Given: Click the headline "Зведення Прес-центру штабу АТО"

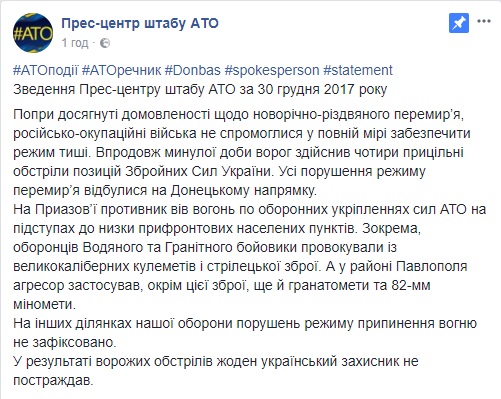Looking at the screenshot, I should [x=124, y=89].
